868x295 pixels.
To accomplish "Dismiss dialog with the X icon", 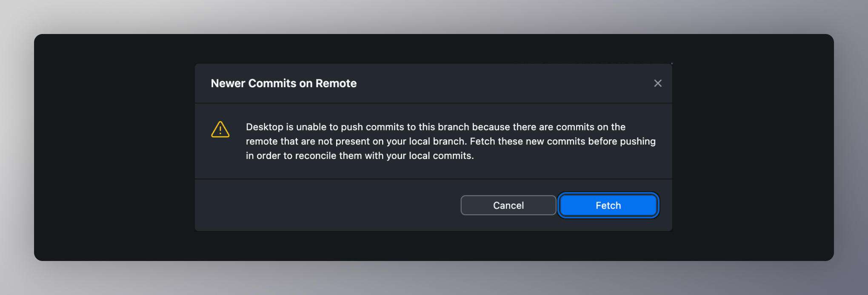I will 658,83.
